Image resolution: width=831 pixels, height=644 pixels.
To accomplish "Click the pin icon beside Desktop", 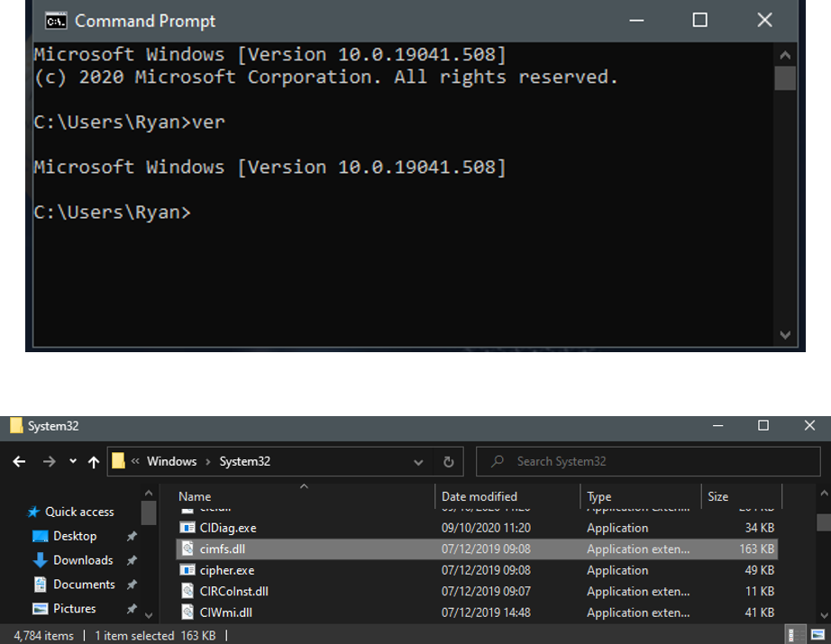I will tap(132, 537).
